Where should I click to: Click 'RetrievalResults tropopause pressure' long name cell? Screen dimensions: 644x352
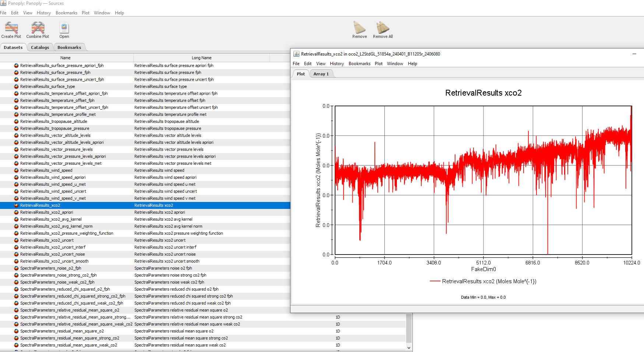pyautogui.click(x=168, y=128)
